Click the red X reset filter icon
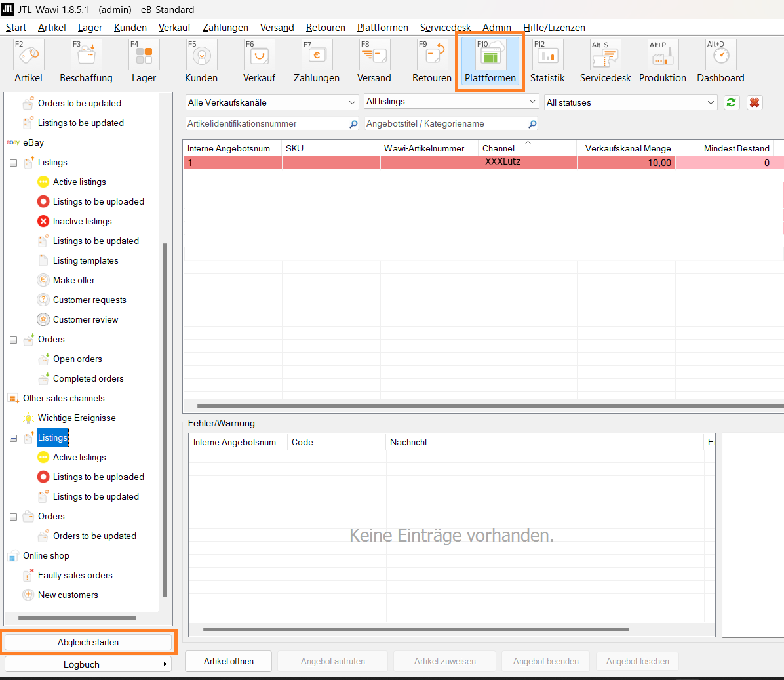Image resolution: width=784 pixels, height=680 pixels. [755, 102]
